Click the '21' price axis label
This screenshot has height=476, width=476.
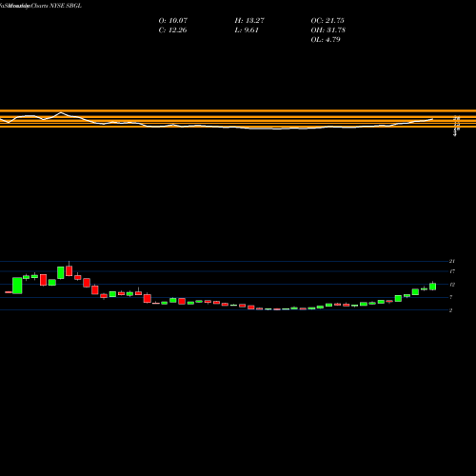(452, 261)
